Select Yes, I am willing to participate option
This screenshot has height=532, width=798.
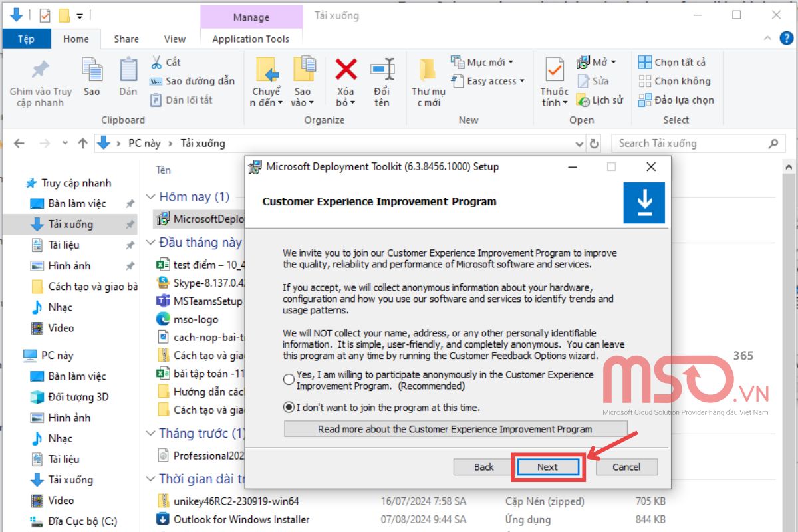(x=289, y=380)
